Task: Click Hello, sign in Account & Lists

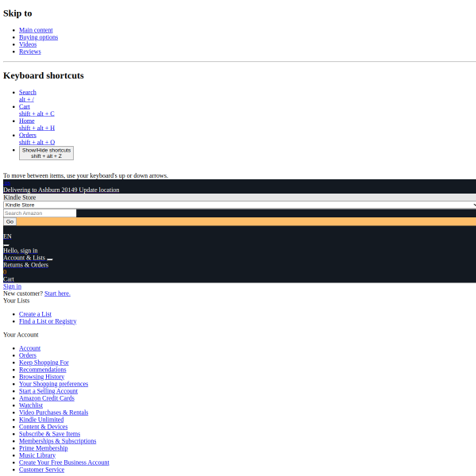Action: pos(26,254)
